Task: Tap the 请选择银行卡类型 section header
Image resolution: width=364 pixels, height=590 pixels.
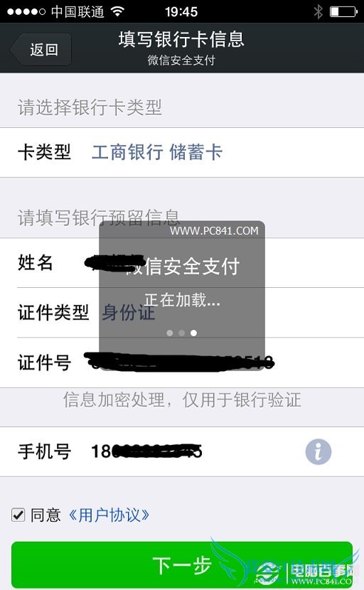Action: coord(90,107)
